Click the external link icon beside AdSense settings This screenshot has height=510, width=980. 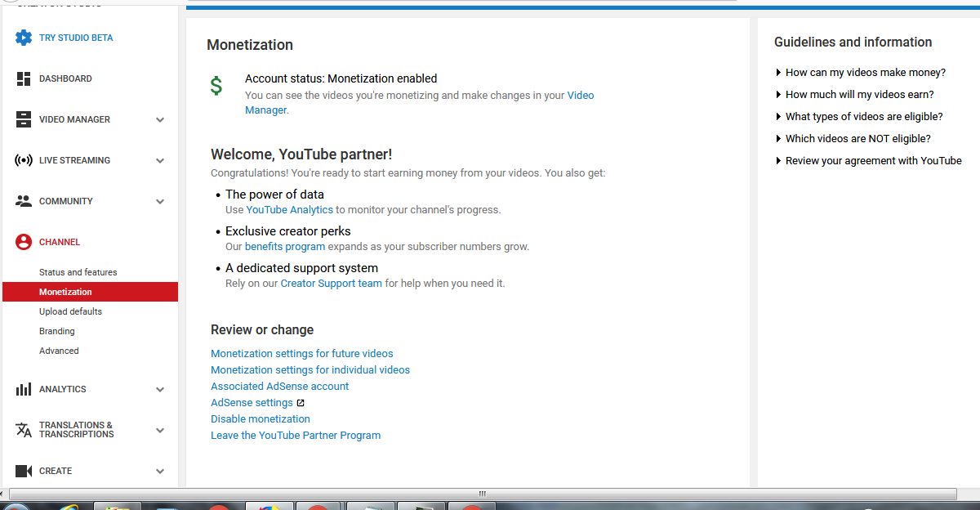[x=301, y=403]
